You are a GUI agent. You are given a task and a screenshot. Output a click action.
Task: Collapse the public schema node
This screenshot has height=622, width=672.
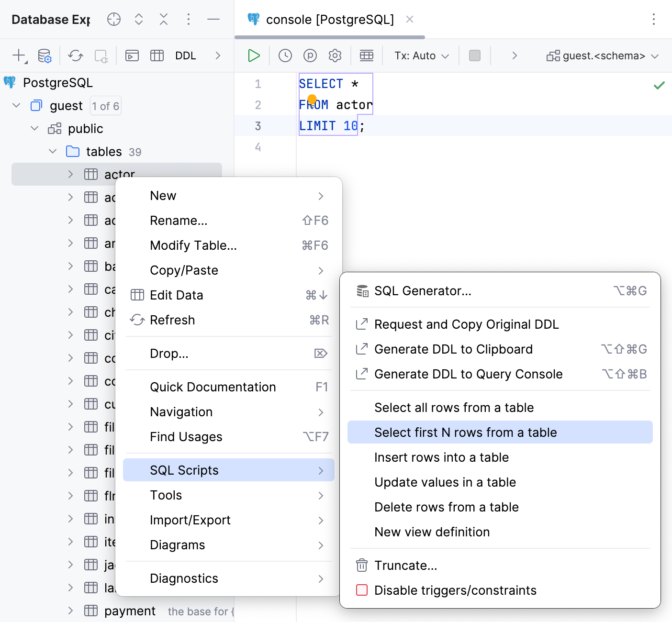coord(34,128)
